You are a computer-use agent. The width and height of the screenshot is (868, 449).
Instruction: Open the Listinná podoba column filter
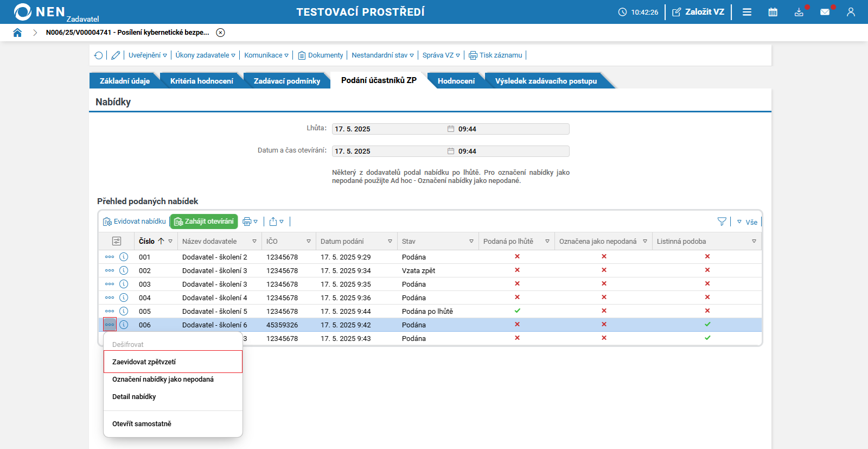click(754, 241)
